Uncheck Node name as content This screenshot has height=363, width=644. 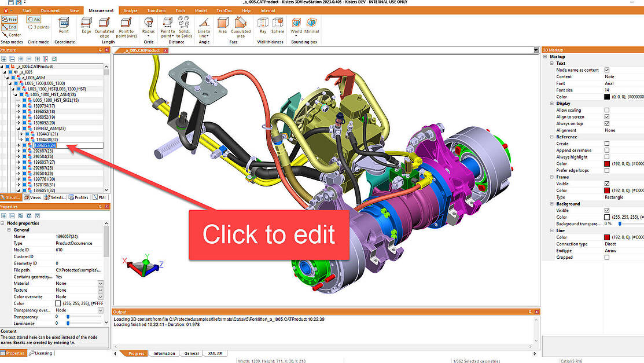click(607, 70)
